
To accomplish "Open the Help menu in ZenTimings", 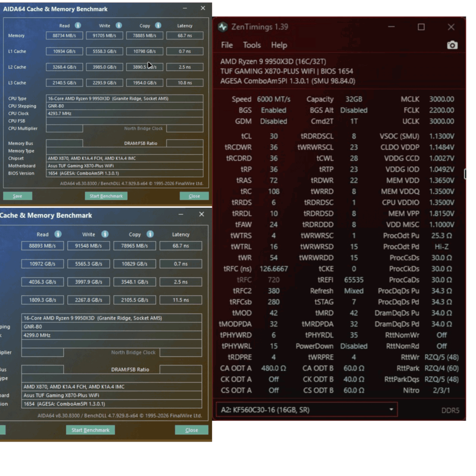I will pyautogui.click(x=279, y=45).
